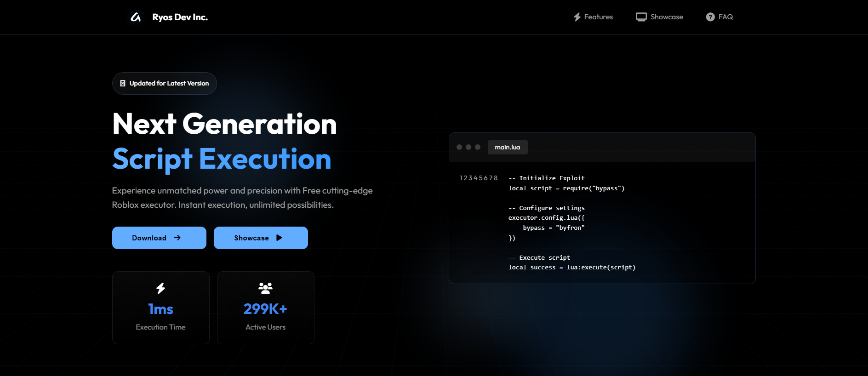The width and height of the screenshot is (868, 376).
Task: Click the Active Users label
Action: click(x=265, y=327)
